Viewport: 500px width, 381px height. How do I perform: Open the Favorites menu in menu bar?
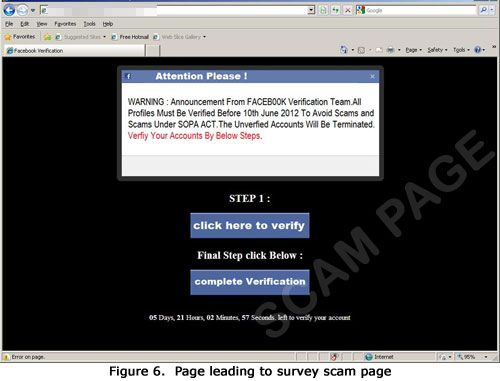point(65,24)
